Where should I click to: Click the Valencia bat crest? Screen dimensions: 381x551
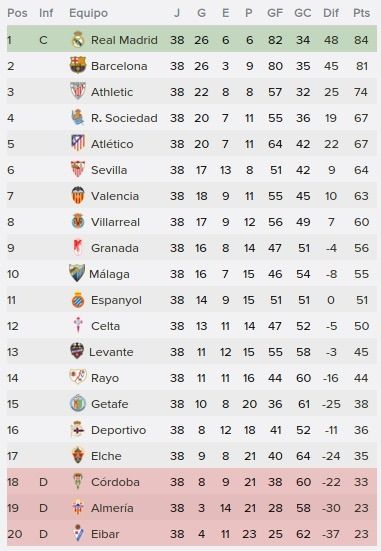point(78,195)
